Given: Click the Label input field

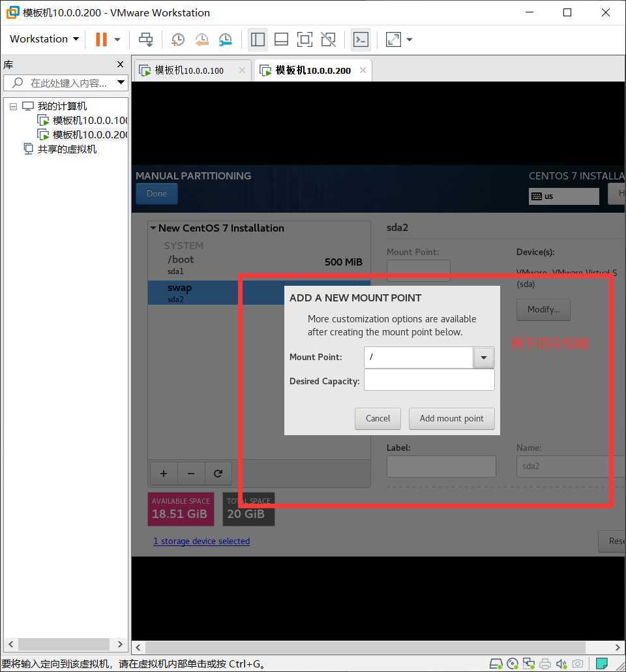Looking at the screenshot, I should coord(441,466).
